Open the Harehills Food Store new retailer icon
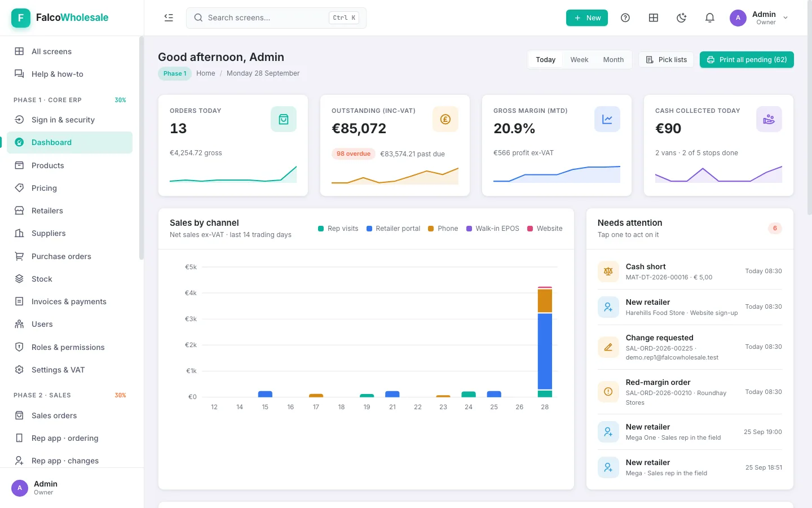The height and width of the screenshot is (508, 812). click(608, 307)
